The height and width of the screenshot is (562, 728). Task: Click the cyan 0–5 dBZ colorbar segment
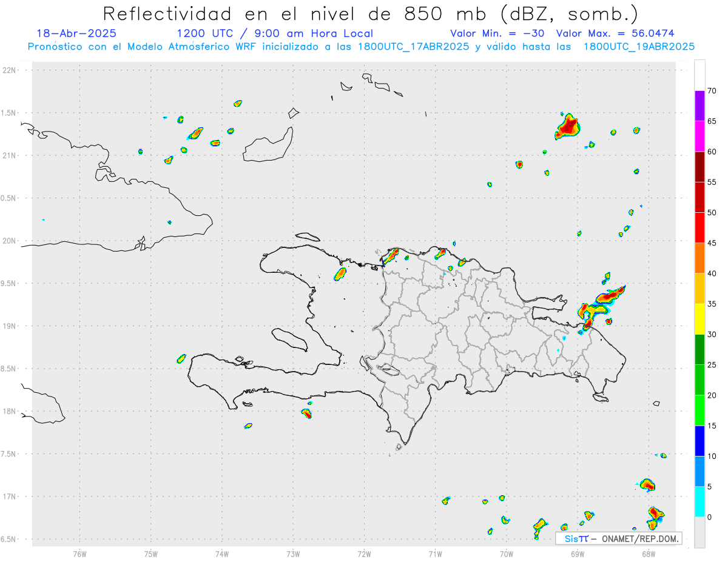click(699, 501)
